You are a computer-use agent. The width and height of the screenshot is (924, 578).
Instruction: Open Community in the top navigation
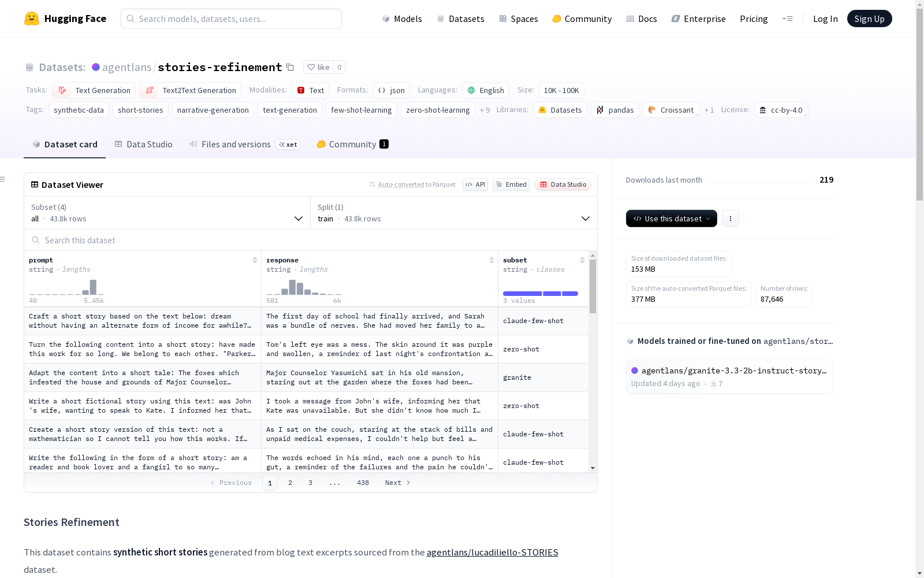(582, 18)
